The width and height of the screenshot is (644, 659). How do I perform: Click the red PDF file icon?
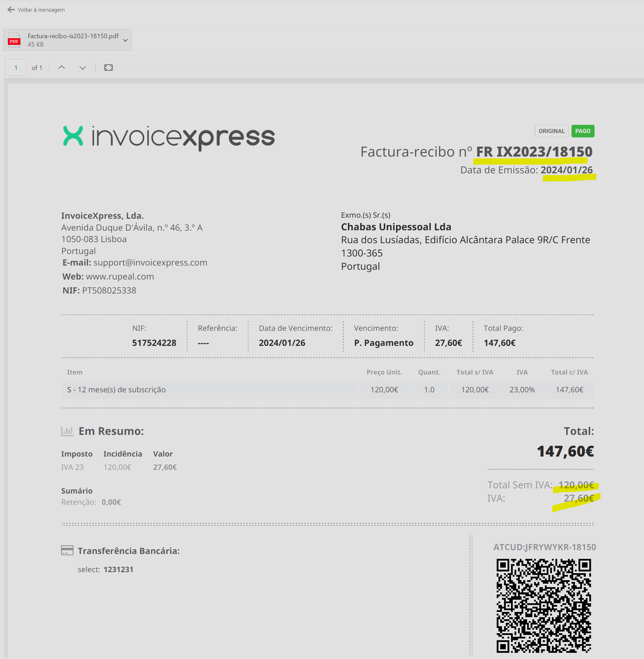[x=14, y=40]
